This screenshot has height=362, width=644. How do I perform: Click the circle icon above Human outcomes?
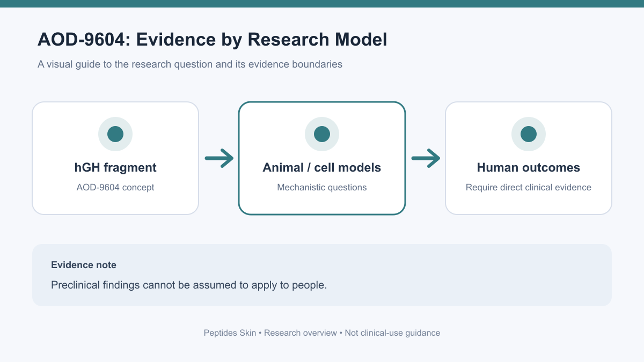click(529, 134)
